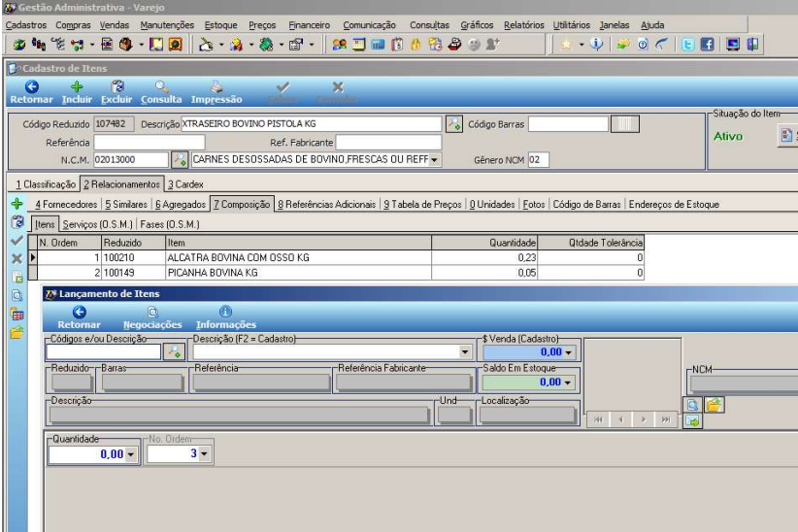This screenshot has width=798, height=532.
Task: Expand the Descrição (F2 = Cadastro) dropdown
Action: coord(465,351)
